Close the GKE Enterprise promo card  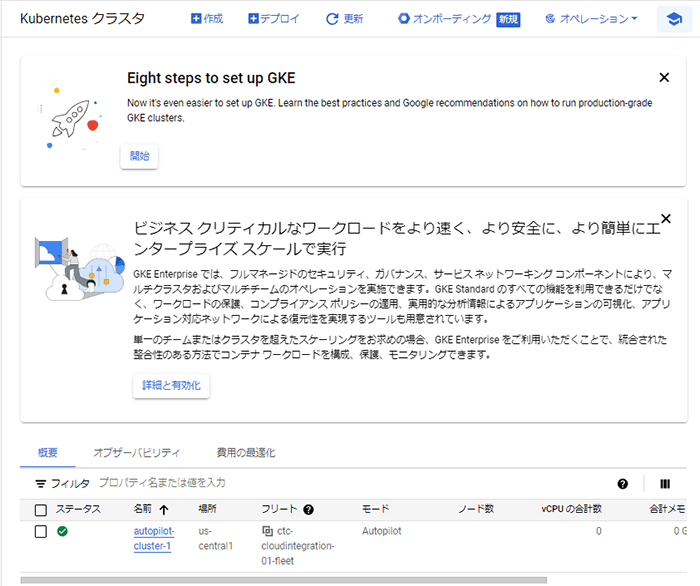(x=666, y=218)
